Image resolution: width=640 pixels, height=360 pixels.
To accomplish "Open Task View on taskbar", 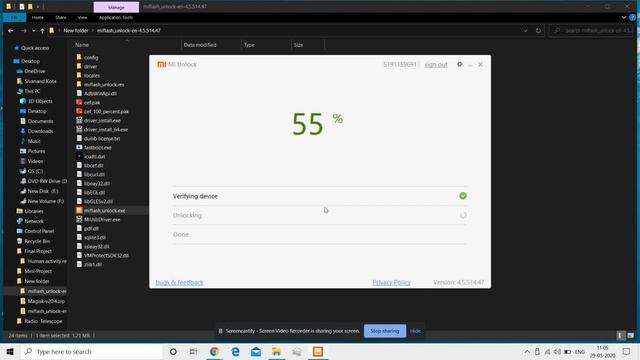I will [193, 352].
